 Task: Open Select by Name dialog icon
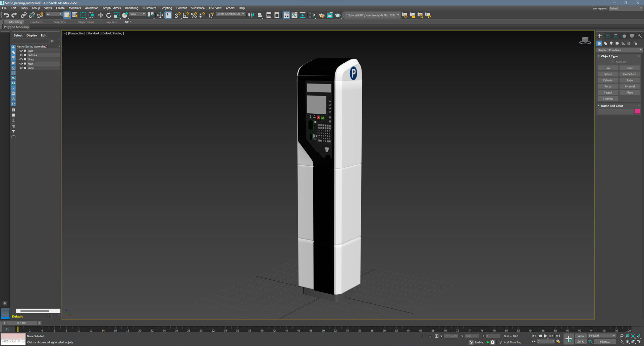75,15
